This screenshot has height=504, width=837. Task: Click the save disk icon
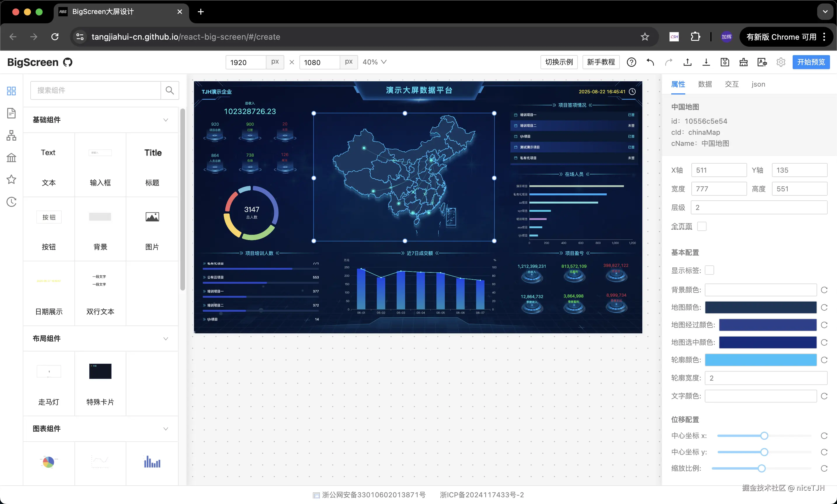coord(725,62)
